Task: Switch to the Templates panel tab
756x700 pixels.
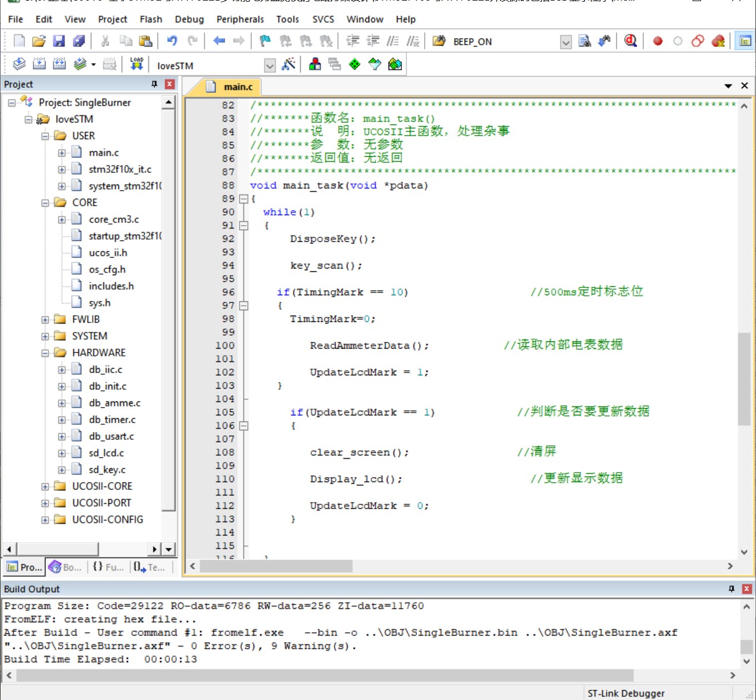Action: (150, 567)
